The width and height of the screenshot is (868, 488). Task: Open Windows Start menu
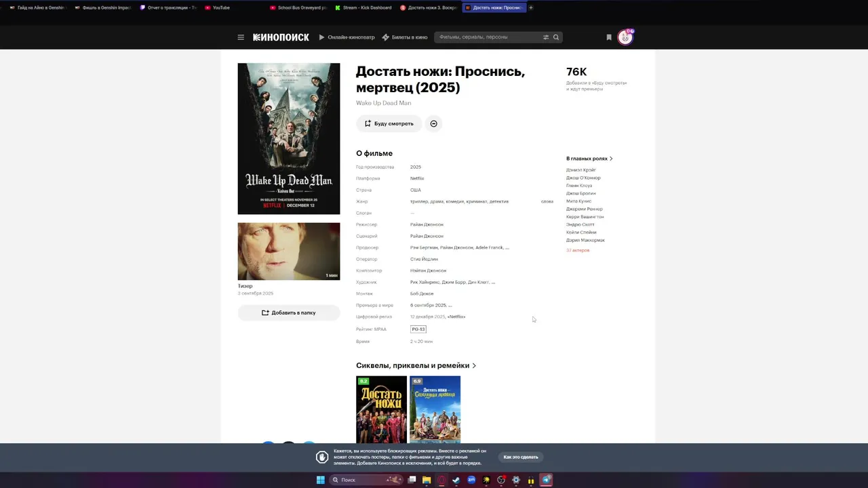(320, 480)
